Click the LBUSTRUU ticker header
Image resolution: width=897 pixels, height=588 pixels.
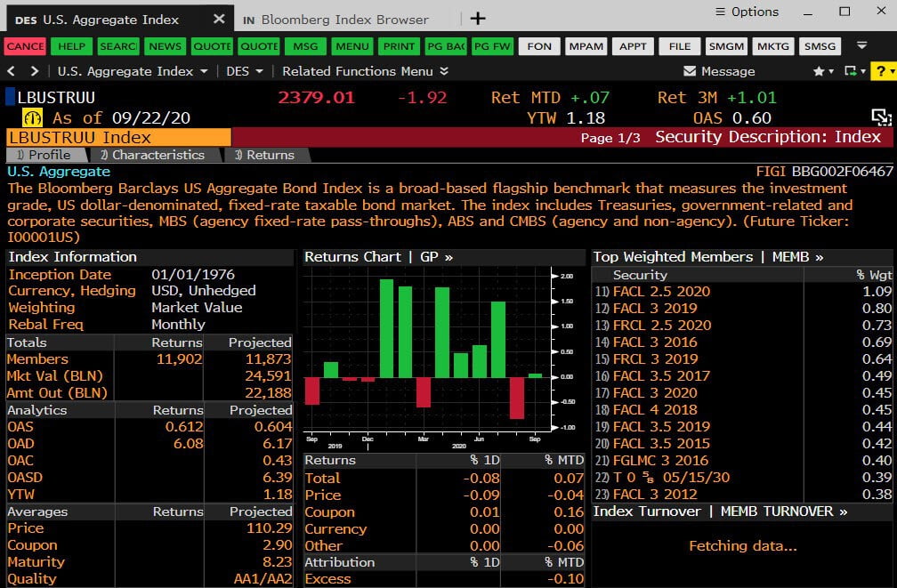[56, 97]
